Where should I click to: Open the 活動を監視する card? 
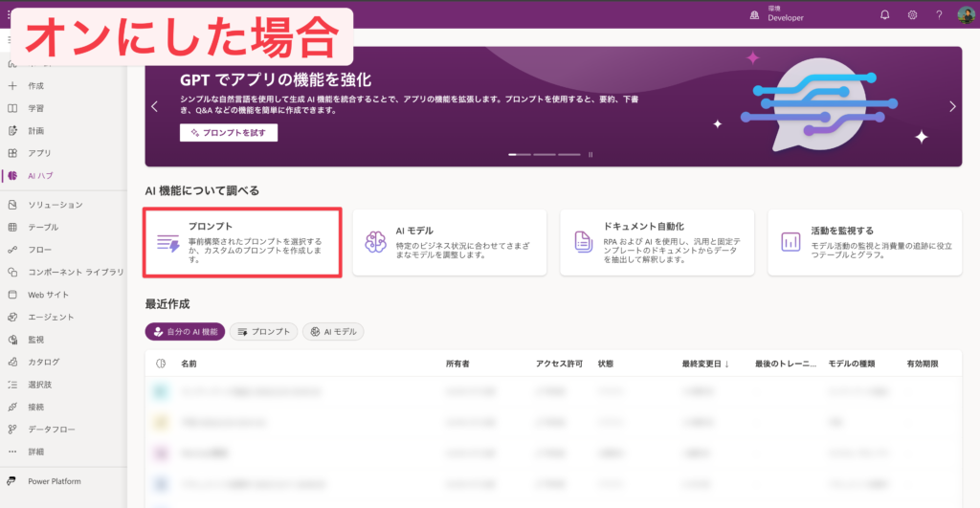click(x=864, y=243)
